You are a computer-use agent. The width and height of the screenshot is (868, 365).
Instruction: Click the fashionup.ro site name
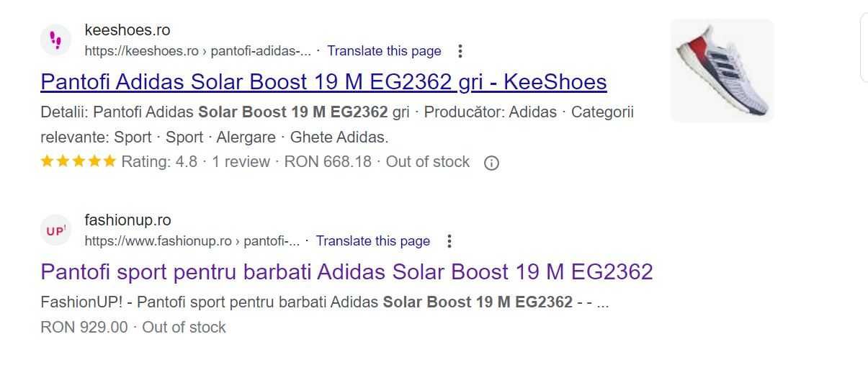click(x=128, y=220)
